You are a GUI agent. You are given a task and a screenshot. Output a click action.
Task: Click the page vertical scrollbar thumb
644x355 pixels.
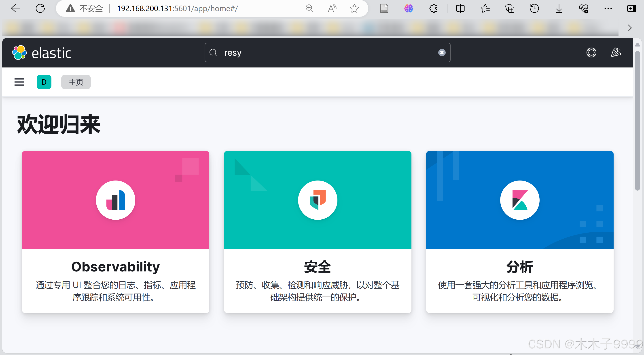[x=638, y=121]
